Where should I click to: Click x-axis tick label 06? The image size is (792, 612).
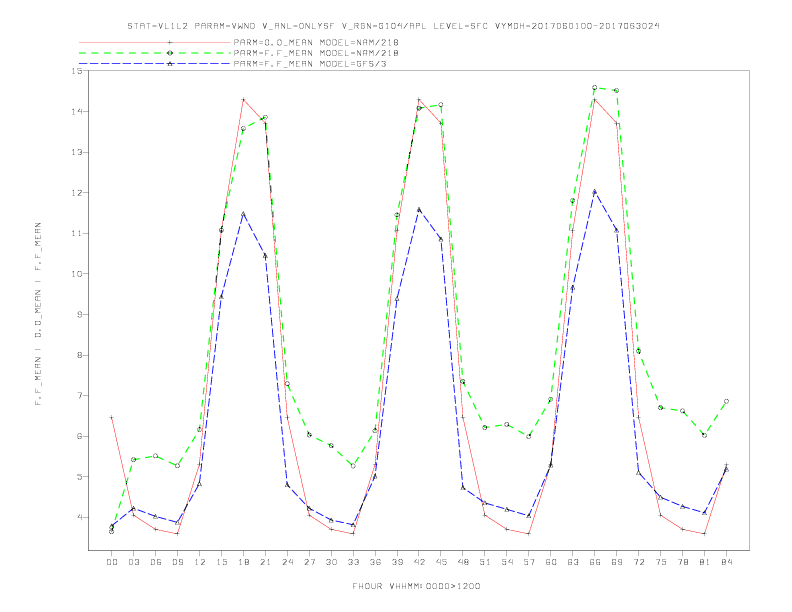pos(156,562)
